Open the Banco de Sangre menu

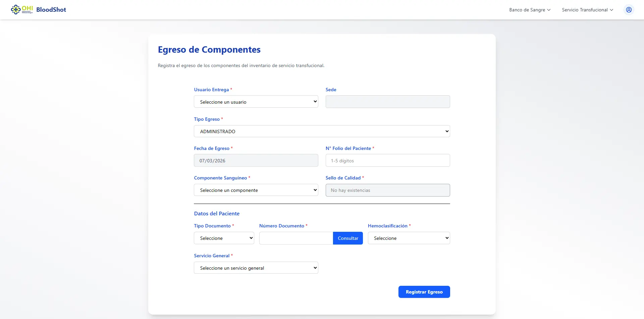[x=530, y=10]
